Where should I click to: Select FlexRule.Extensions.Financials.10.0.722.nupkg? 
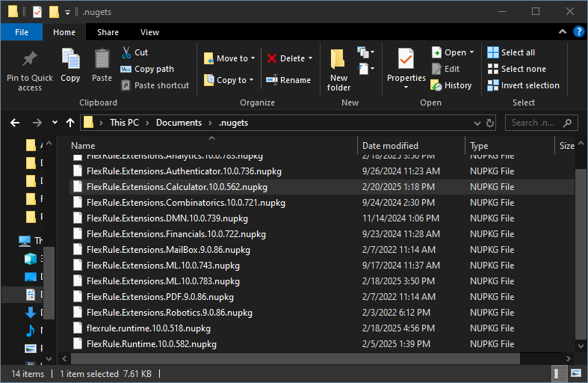coord(322,234)
